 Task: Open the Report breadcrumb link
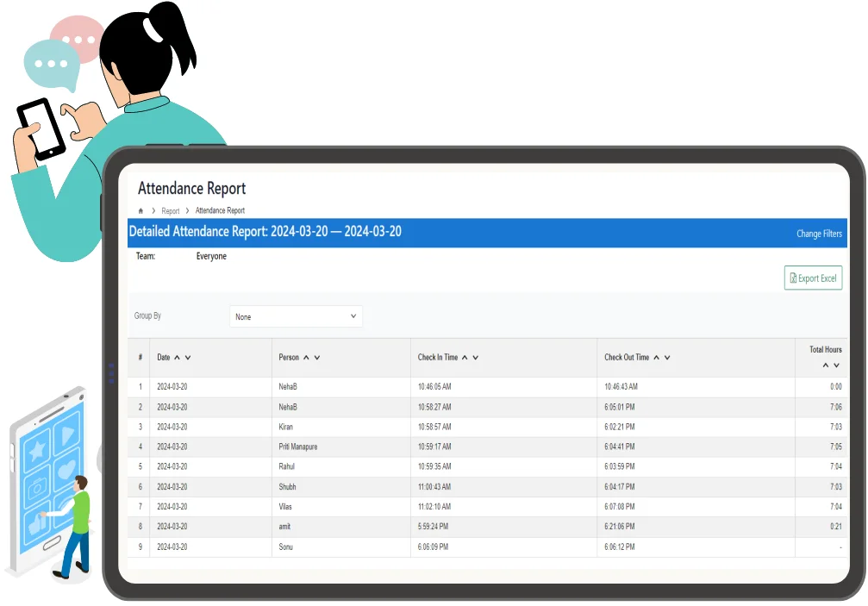(171, 211)
